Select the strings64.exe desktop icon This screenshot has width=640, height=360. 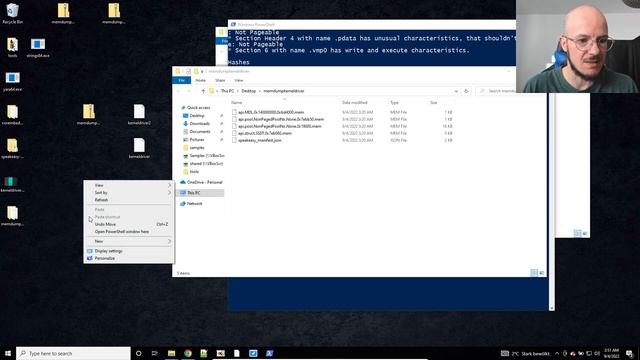coord(38,47)
